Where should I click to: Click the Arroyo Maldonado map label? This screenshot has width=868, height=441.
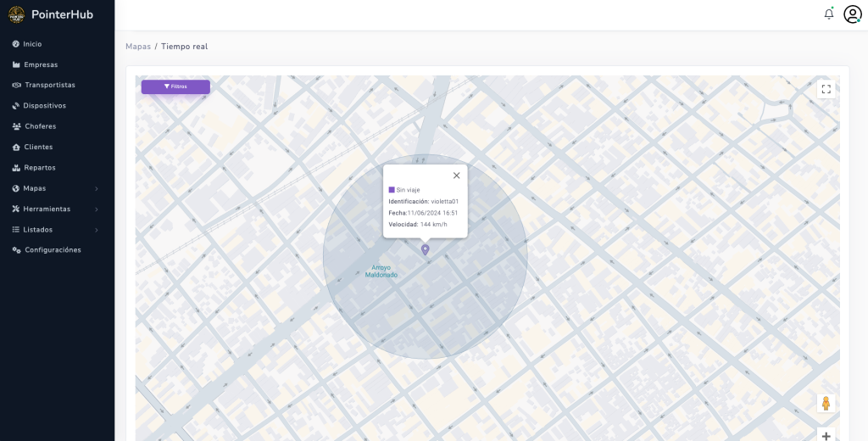coord(381,271)
